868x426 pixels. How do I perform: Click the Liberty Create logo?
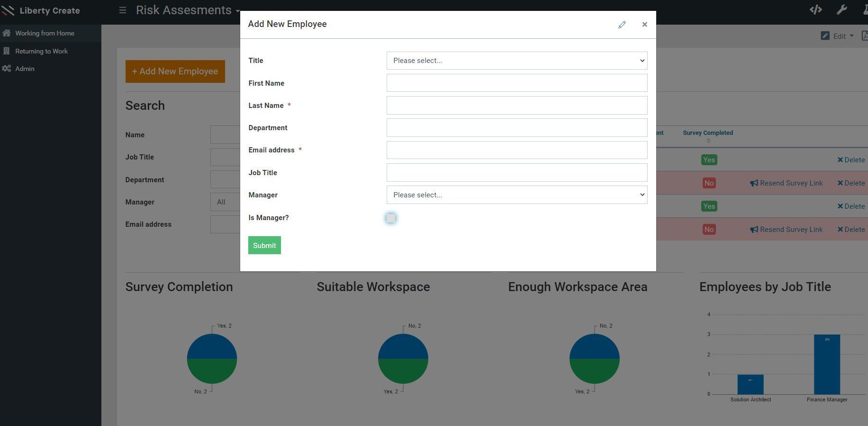point(41,10)
